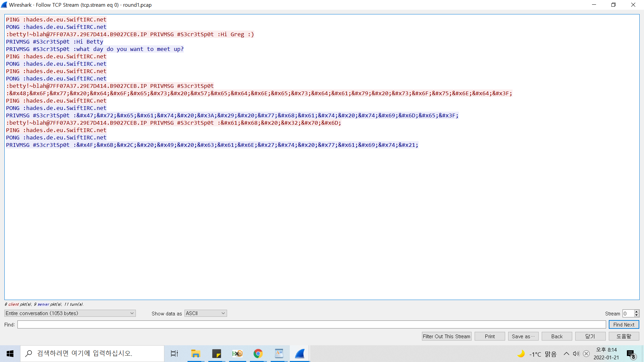Click the network status tray icon
This screenshot has width=644, height=362.
tap(586, 354)
